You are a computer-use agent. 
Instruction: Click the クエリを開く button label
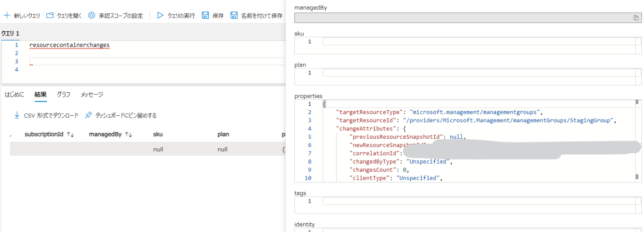tap(69, 16)
